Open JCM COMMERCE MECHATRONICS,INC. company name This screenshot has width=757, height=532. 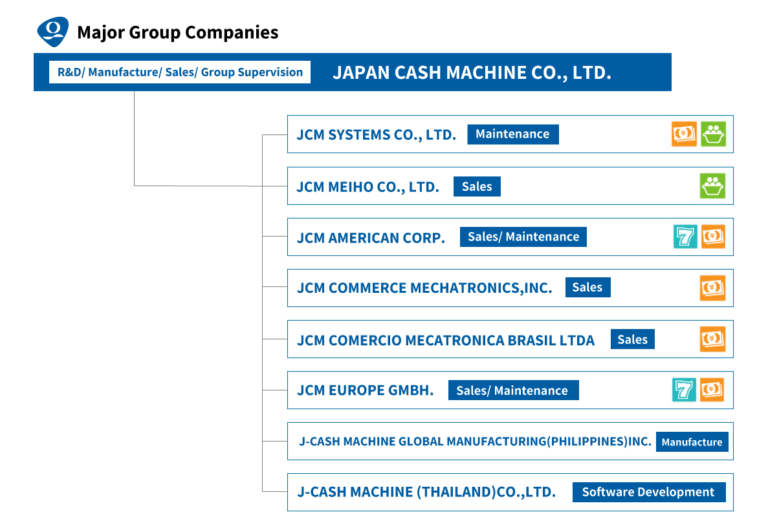[x=424, y=288]
